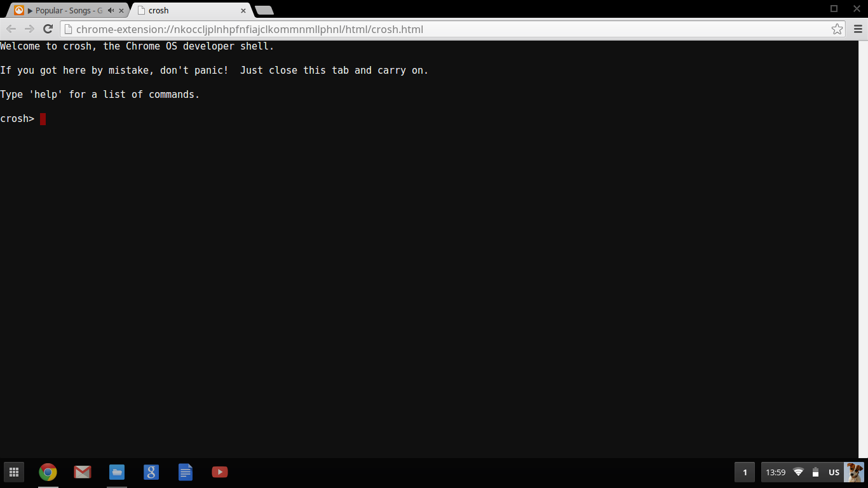The width and height of the screenshot is (868, 488).
Task: Switch to the Popular - Songs tab
Action: point(69,10)
